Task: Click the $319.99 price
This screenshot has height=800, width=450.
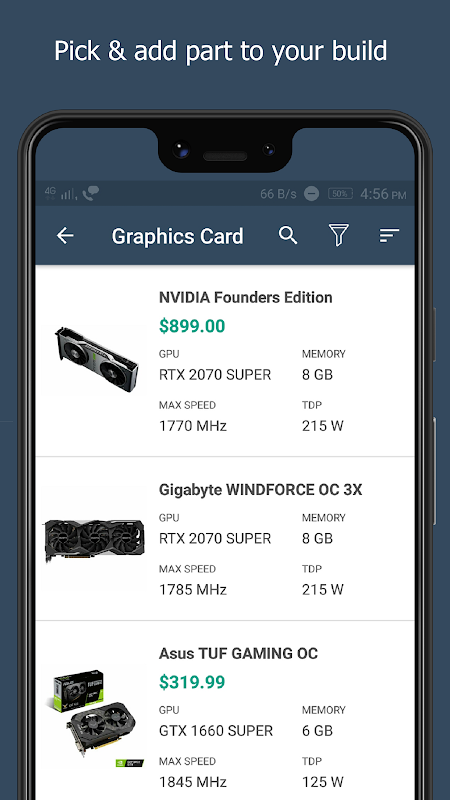Action: (192, 682)
